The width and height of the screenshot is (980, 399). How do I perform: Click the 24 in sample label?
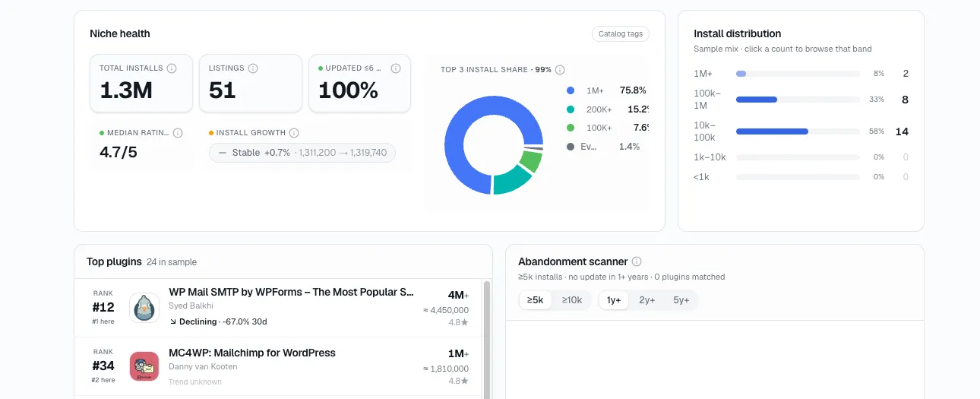[x=172, y=262]
